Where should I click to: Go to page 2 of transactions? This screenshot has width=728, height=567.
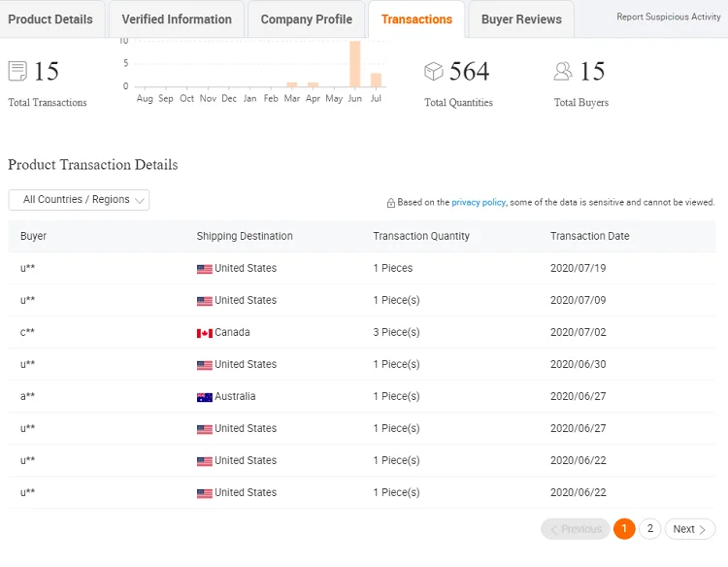(650, 529)
